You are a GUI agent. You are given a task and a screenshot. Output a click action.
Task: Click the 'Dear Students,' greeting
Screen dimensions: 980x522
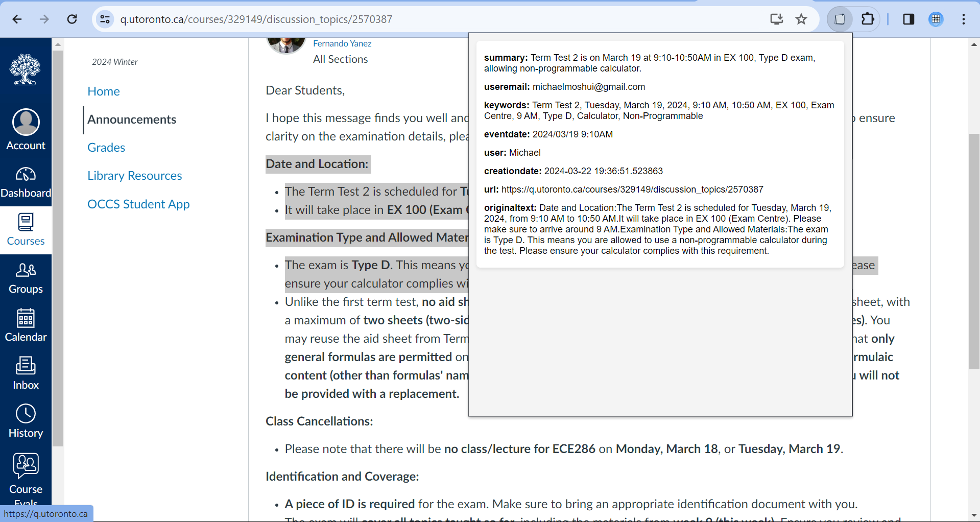pyautogui.click(x=305, y=90)
